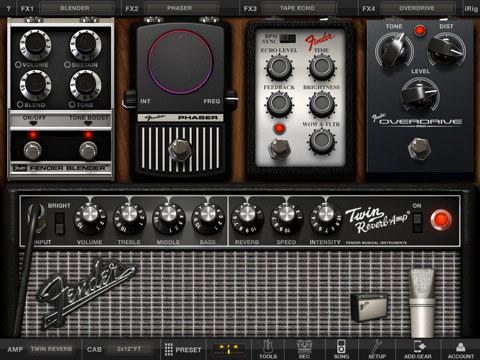This screenshot has height=360, width=480.
Task: Click the Tape Echo Feedback knob
Action: coord(279,104)
